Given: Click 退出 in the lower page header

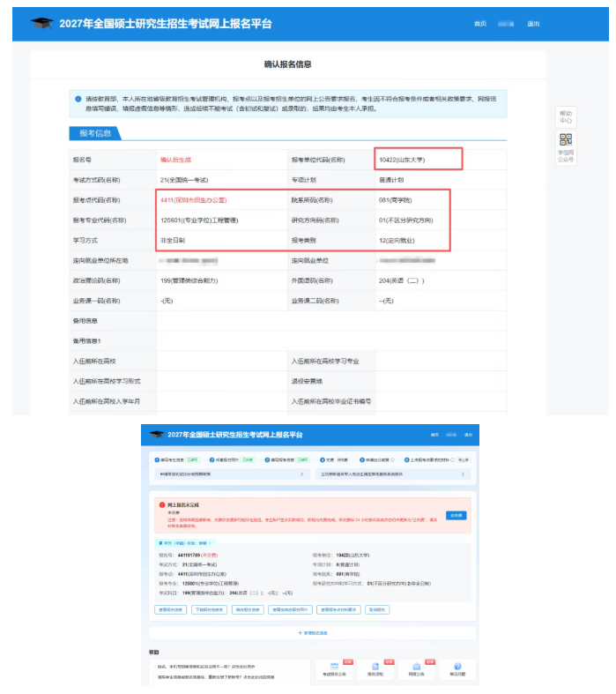Looking at the screenshot, I should click(468, 435).
